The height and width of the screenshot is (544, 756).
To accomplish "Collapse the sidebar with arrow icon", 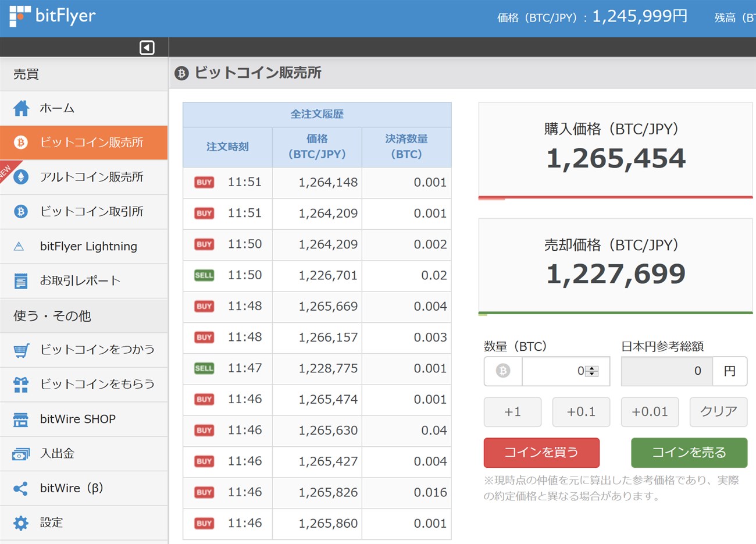I will click(147, 48).
